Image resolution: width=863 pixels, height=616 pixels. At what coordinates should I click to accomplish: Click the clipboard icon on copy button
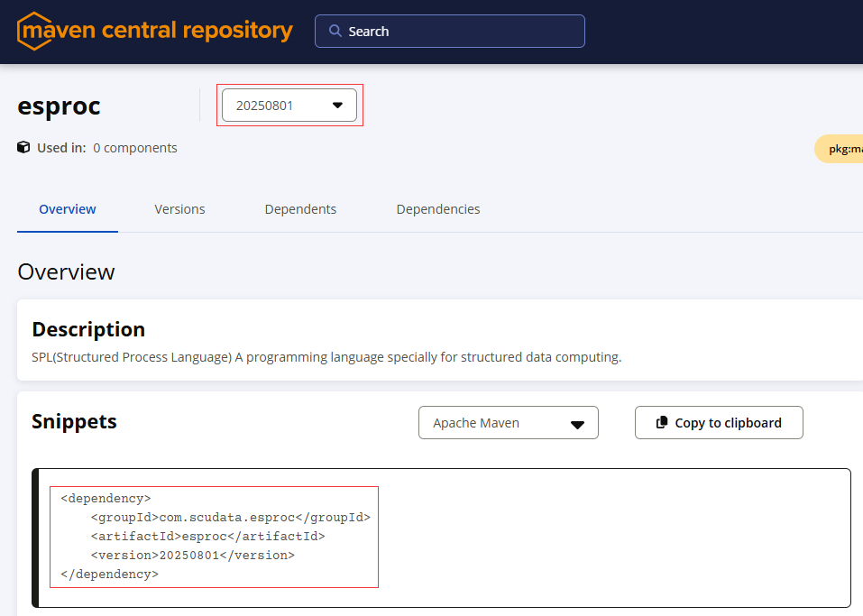click(x=662, y=422)
